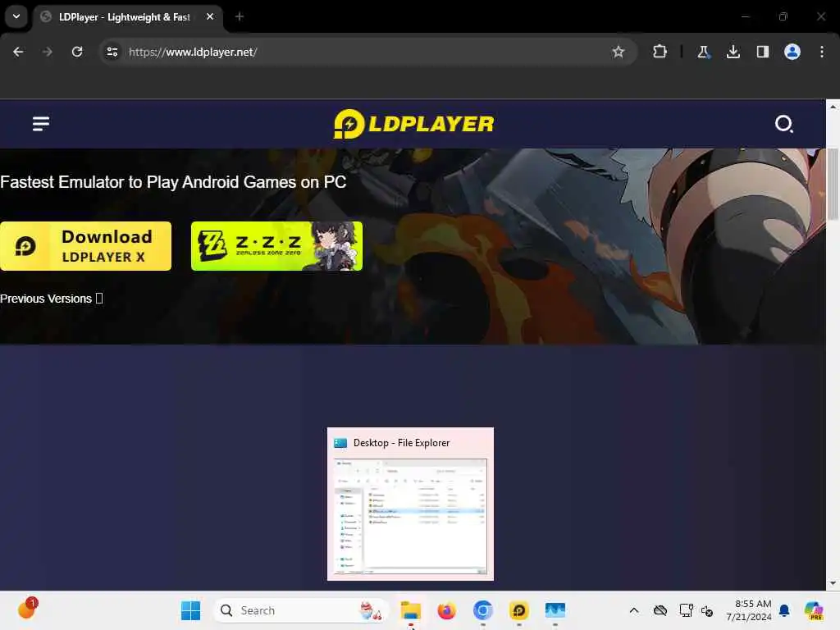Open the hamburger menu on LDPlayer site
The width and height of the screenshot is (840, 630).
pyautogui.click(x=41, y=124)
